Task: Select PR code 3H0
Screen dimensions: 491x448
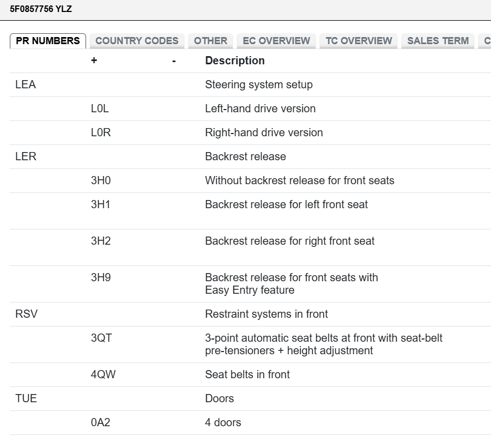Action: pos(101,181)
